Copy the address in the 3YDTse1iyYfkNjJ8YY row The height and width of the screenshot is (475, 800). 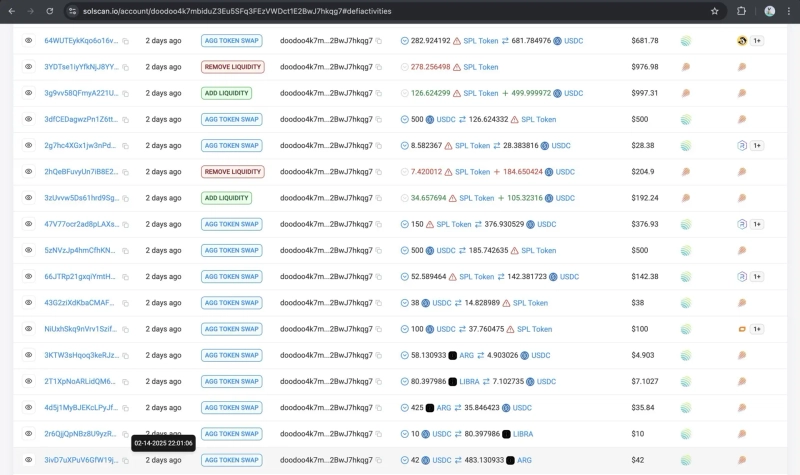(x=380, y=67)
